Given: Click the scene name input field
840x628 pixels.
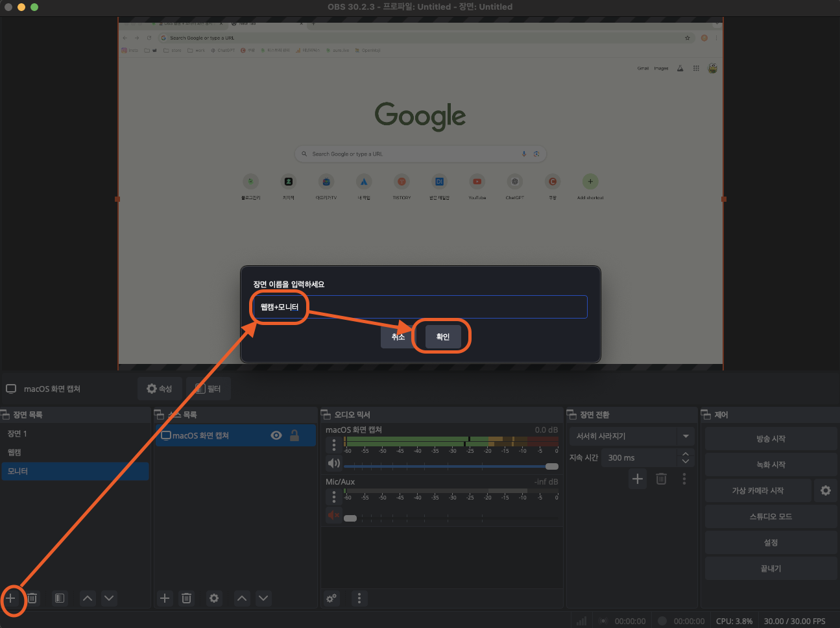Looking at the screenshot, I should (x=420, y=307).
